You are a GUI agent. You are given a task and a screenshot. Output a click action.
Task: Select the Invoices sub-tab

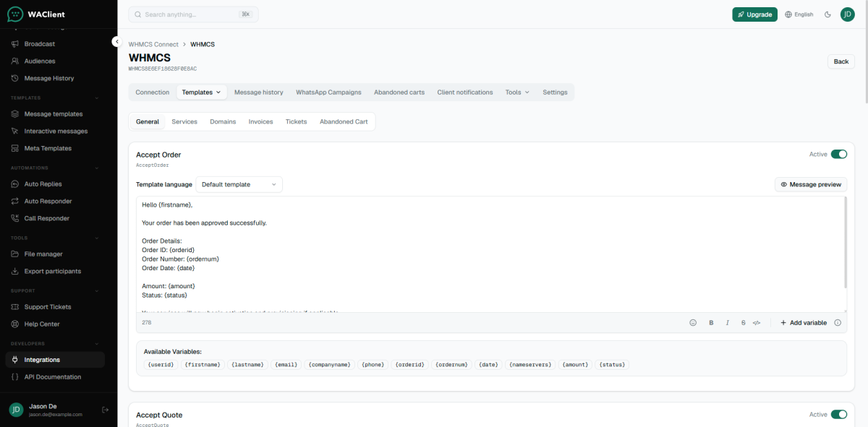click(261, 122)
